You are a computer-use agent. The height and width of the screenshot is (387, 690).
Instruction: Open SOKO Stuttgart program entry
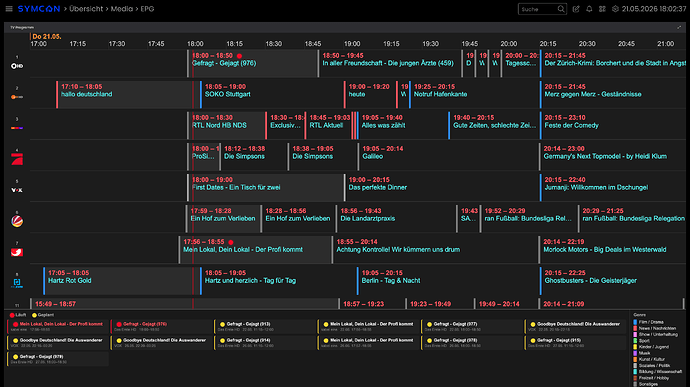tap(272, 94)
